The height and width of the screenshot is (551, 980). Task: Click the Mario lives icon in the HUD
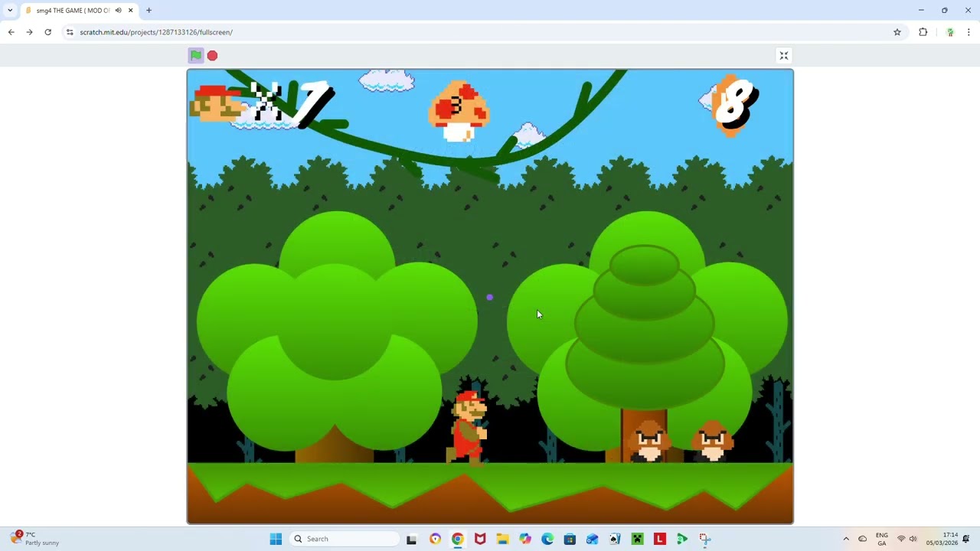click(x=217, y=104)
